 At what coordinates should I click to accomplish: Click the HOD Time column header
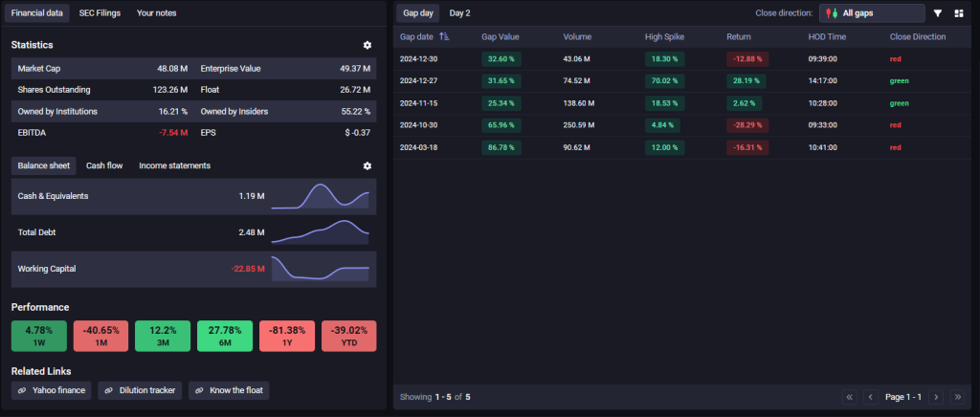(827, 37)
